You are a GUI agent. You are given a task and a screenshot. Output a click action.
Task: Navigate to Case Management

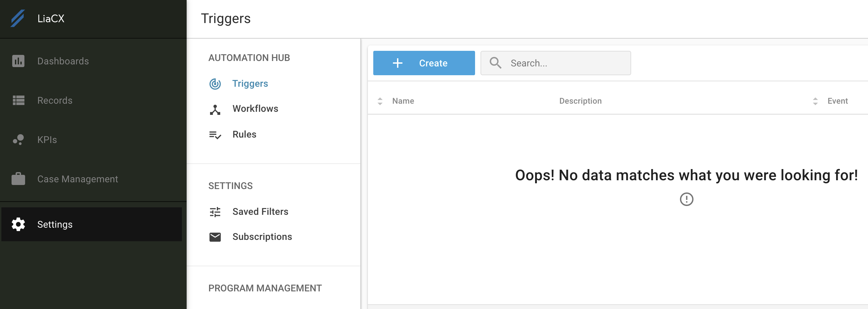click(92, 179)
